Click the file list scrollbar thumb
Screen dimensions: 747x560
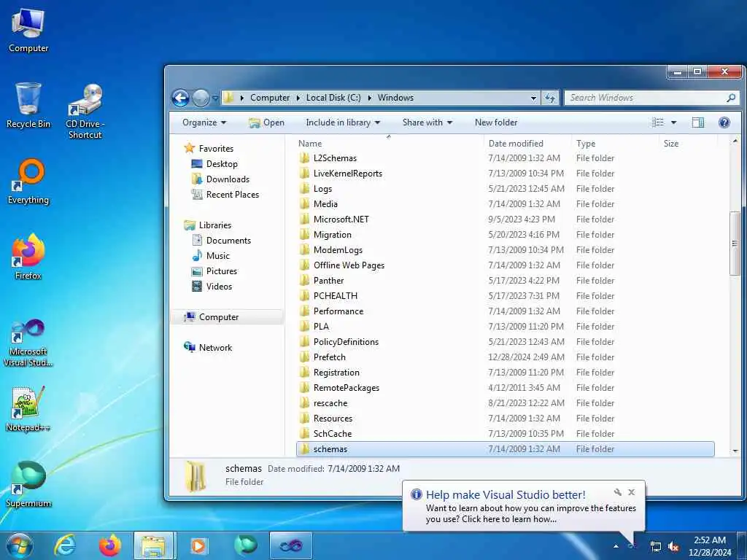coord(735,244)
